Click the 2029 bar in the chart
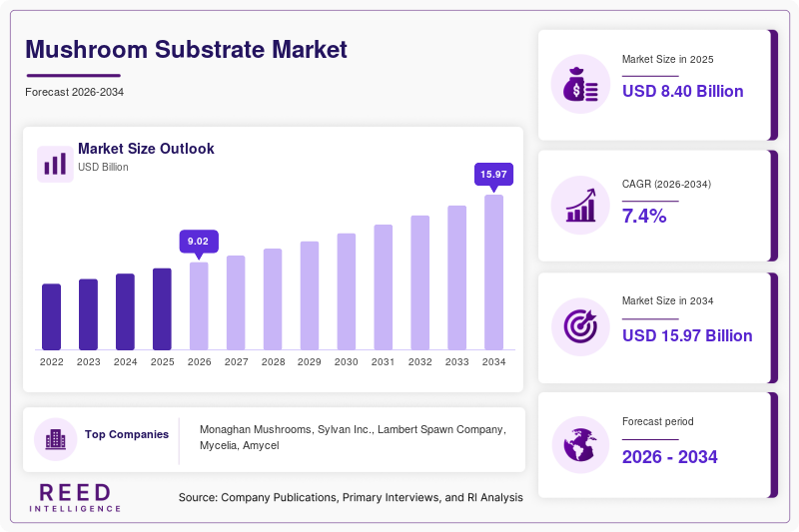Viewport: 799px width, 532px height. click(310, 295)
